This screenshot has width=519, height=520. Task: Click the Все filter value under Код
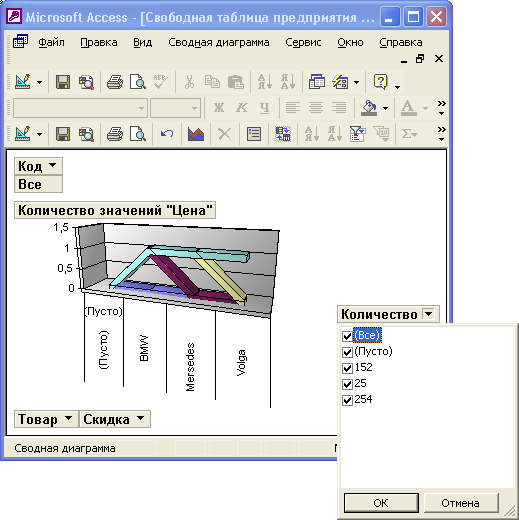coord(38,184)
